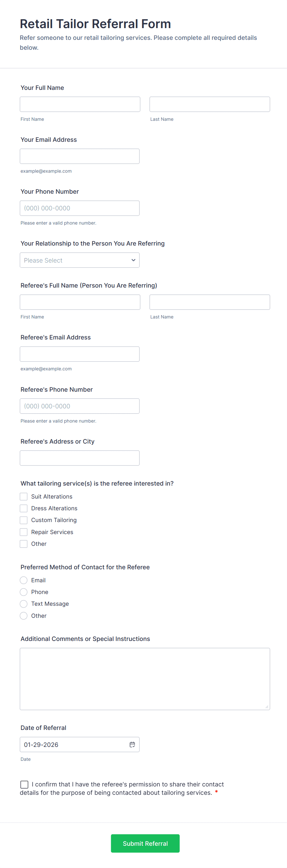Choose Text Message contact method
This screenshot has width=287, height=868.
(x=23, y=604)
